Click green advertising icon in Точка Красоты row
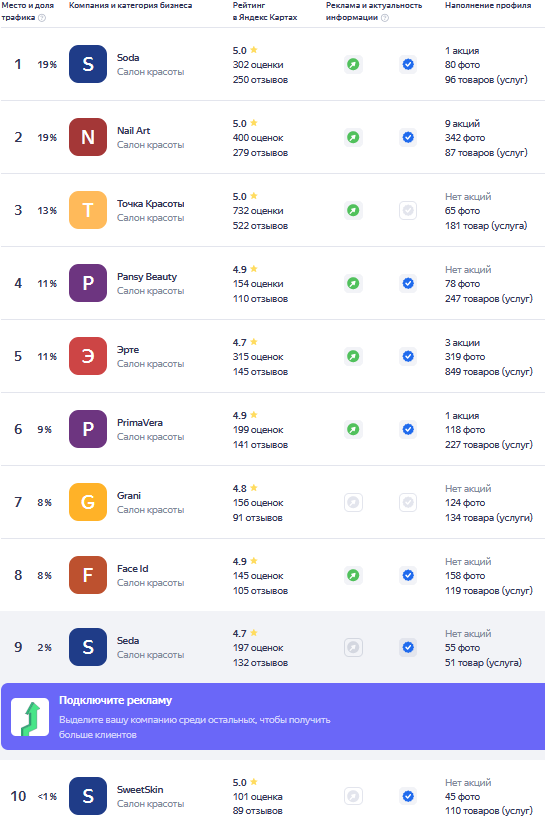This screenshot has width=545, height=825. point(354,210)
